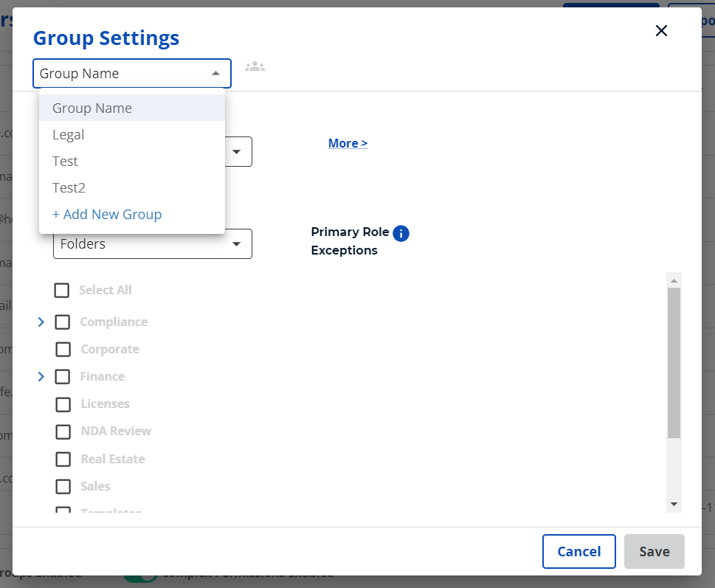This screenshot has height=588, width=715.
Task: Open the More link
Action: [348, 143]
